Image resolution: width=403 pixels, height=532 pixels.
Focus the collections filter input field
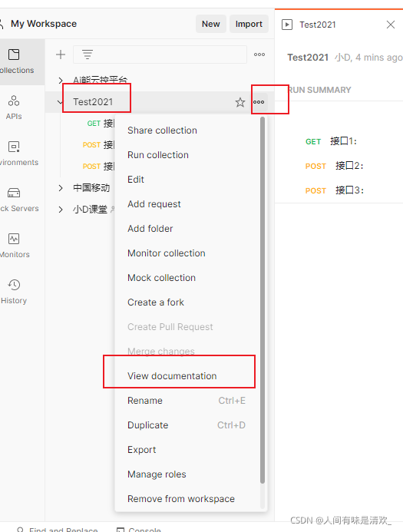[160, 55]
